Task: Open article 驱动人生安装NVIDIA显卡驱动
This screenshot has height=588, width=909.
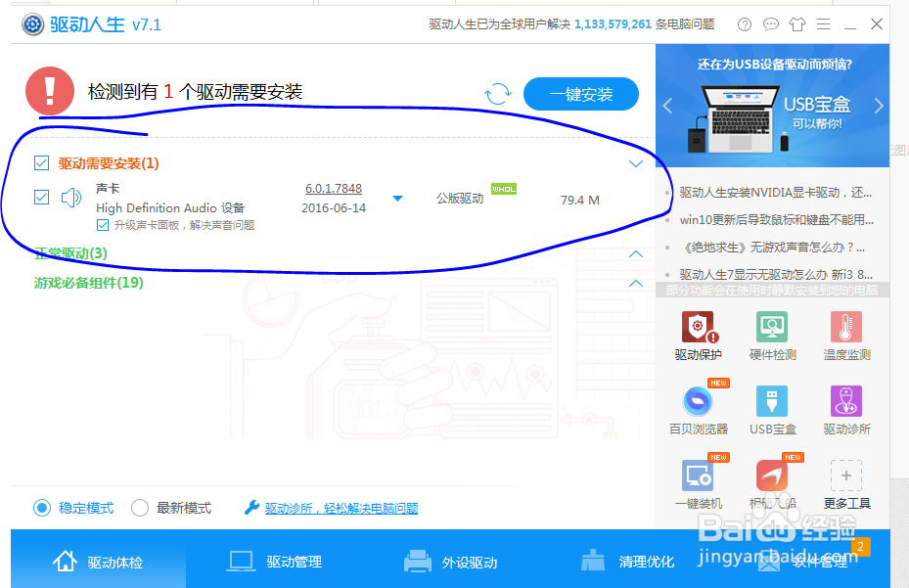Action: [x=775, y=192]
